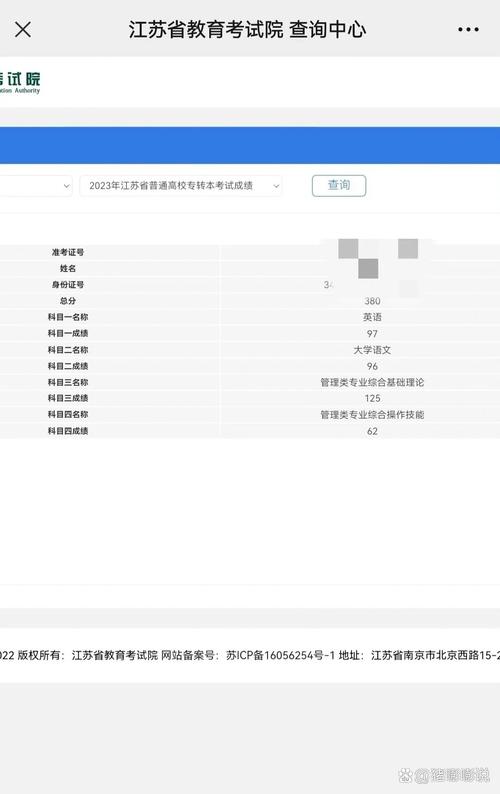
Task: Select the 姓名 label
Action: [x=68, y=268]
